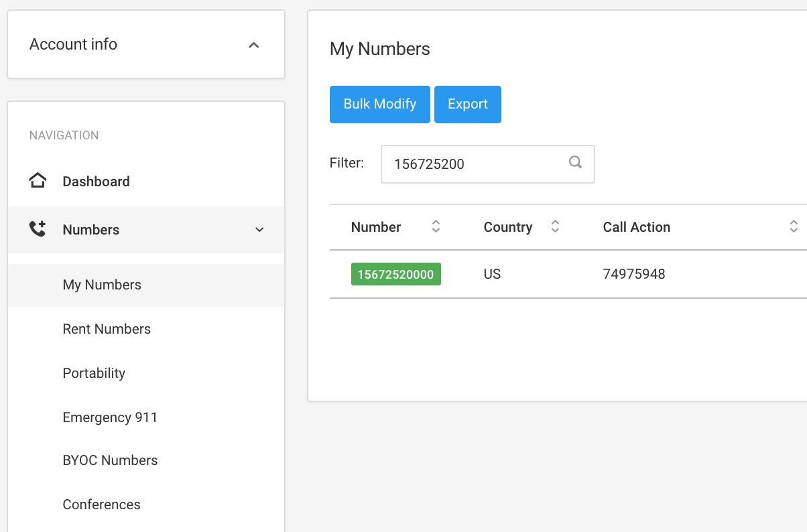The image size is (807, 532).
Task: Focus the Filter input field
Action: (488, 164)
